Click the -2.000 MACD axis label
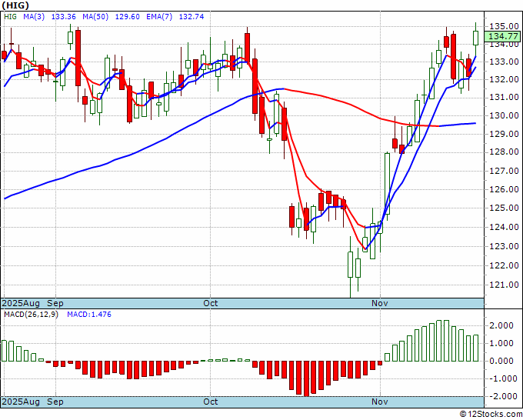The image size is (523, 420). point(501,396)
